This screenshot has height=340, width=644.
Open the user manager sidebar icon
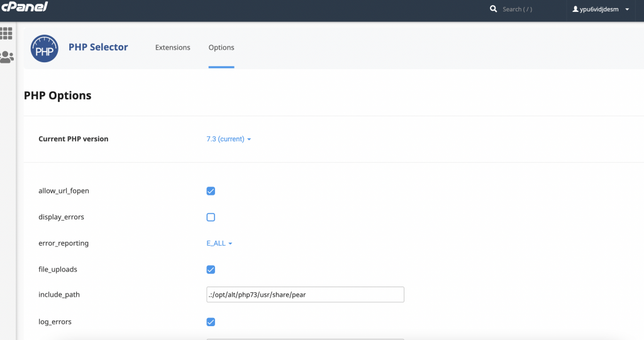6,57
